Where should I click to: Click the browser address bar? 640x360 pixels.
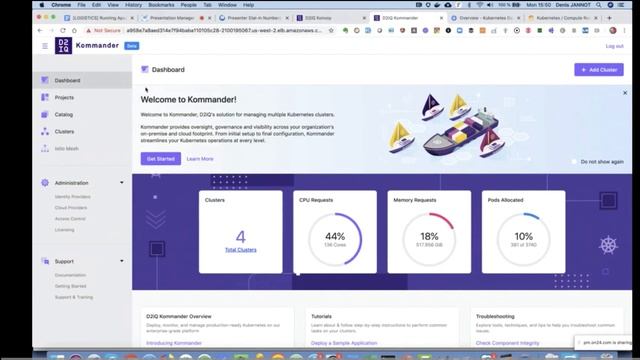[x=224, y=31]
